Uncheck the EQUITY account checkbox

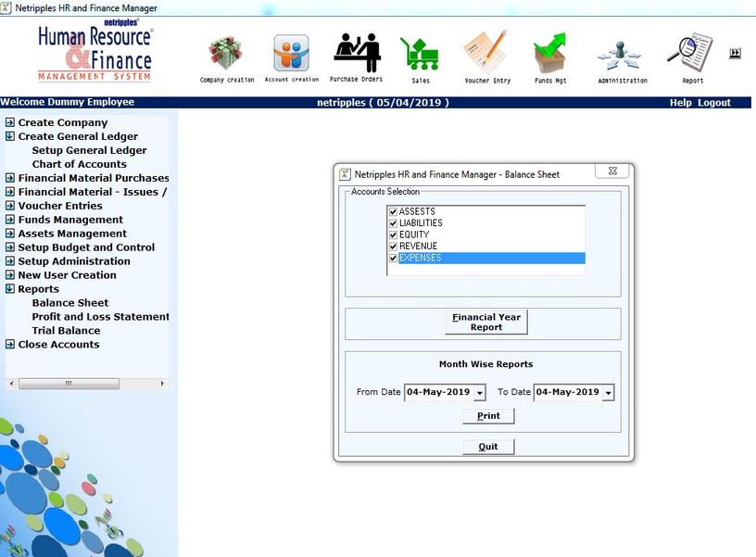pos(393,234)
